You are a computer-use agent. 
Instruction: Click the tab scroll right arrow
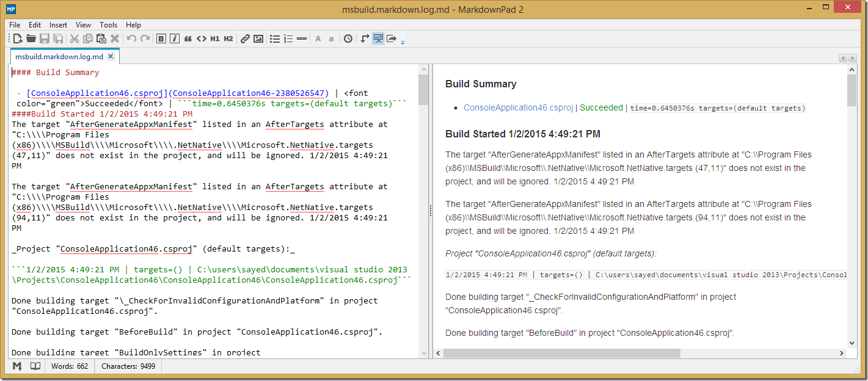pos(853,58)
